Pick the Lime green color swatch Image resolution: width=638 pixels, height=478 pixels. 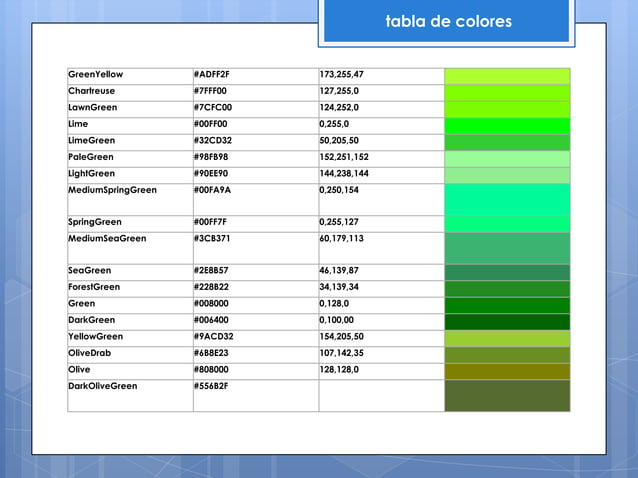(507, 125)
